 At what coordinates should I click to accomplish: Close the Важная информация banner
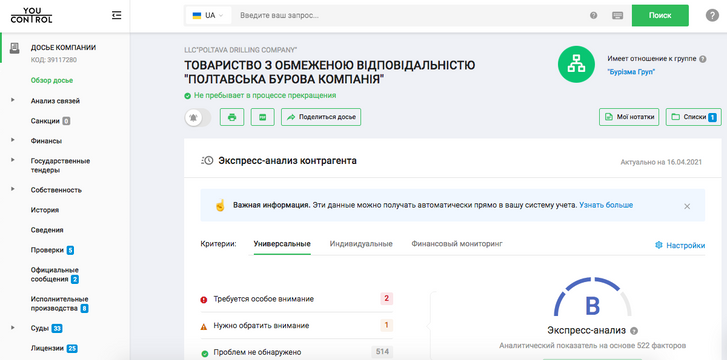coord(687,206)
